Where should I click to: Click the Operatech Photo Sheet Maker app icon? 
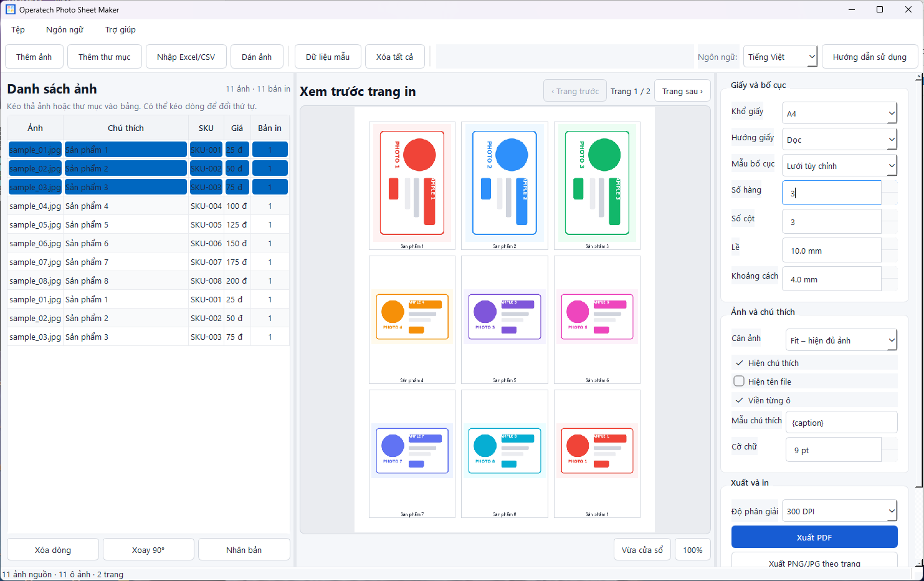point(10,9)
